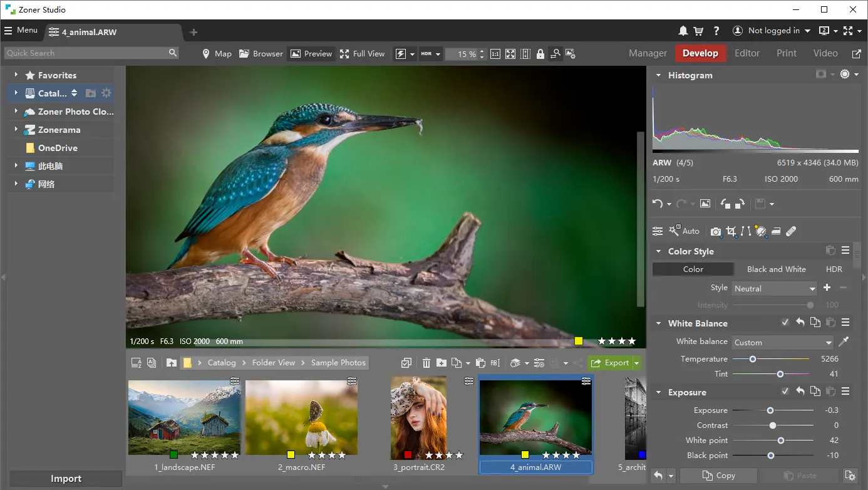Viewport: 868px width, 490px height.
Task: Open the Style Neutral dropdown
Action: click(x=775, y=289)
